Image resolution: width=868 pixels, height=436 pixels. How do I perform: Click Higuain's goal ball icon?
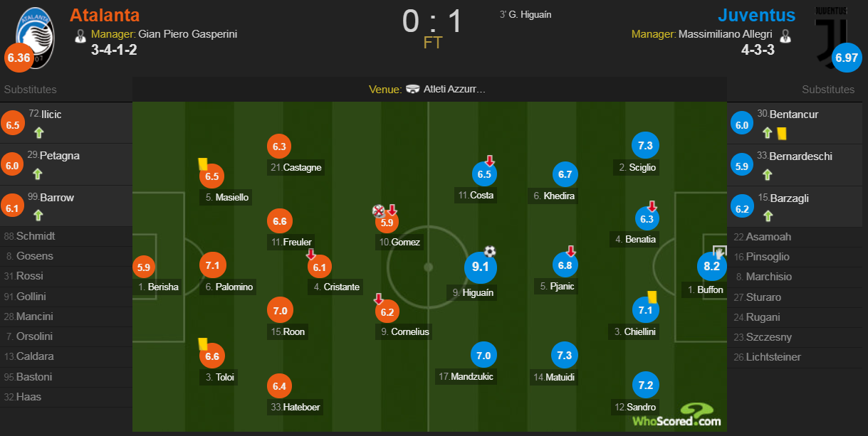point(490,251)
